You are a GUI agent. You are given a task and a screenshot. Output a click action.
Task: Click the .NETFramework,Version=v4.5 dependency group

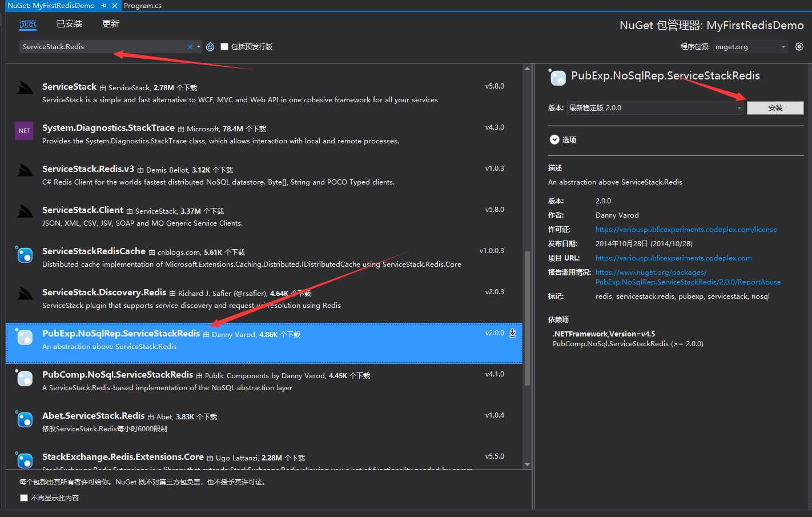[604, 334]
